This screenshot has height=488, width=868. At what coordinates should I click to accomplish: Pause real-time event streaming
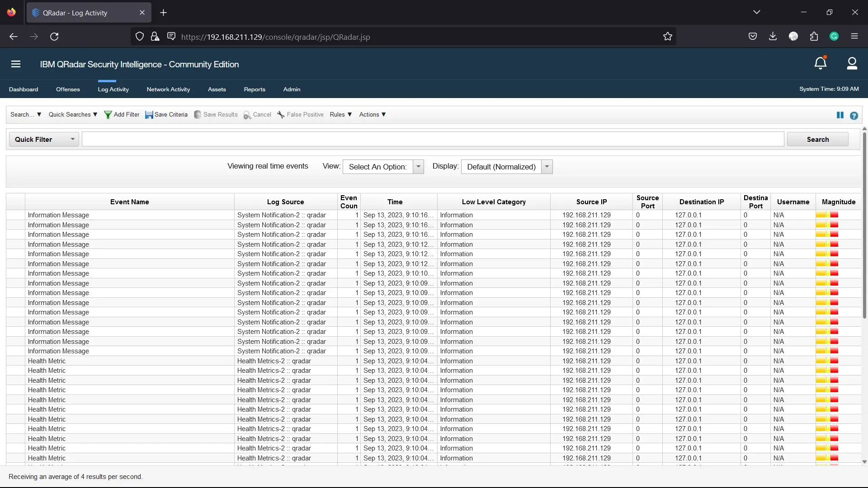click(840, 115)
